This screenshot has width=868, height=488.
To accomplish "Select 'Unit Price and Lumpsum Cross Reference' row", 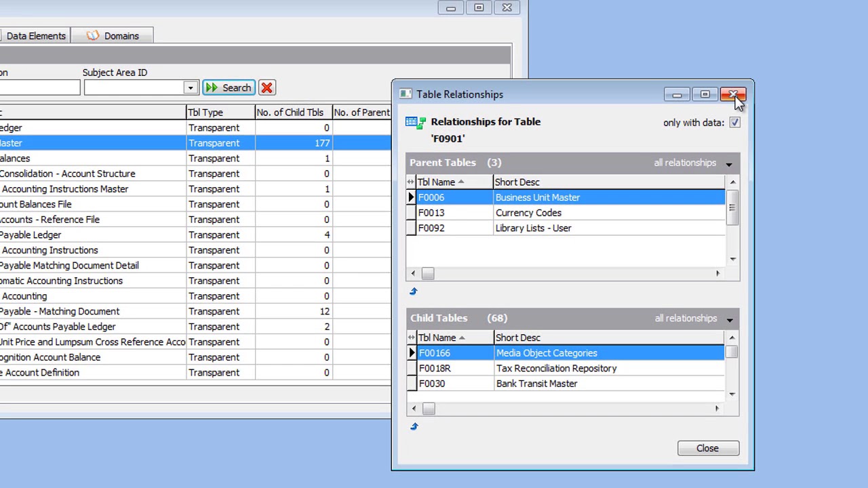I will [195, 342].
